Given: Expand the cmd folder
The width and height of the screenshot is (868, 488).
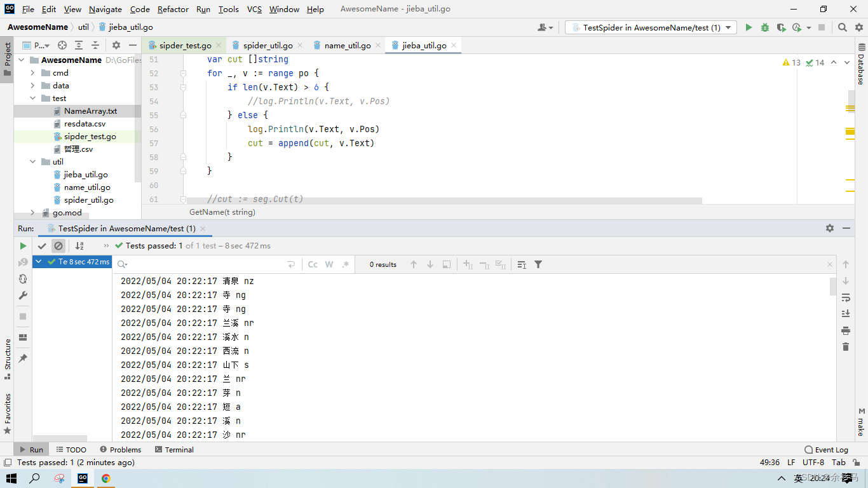Looking at the screenshot, I should (x=33, y=73).
